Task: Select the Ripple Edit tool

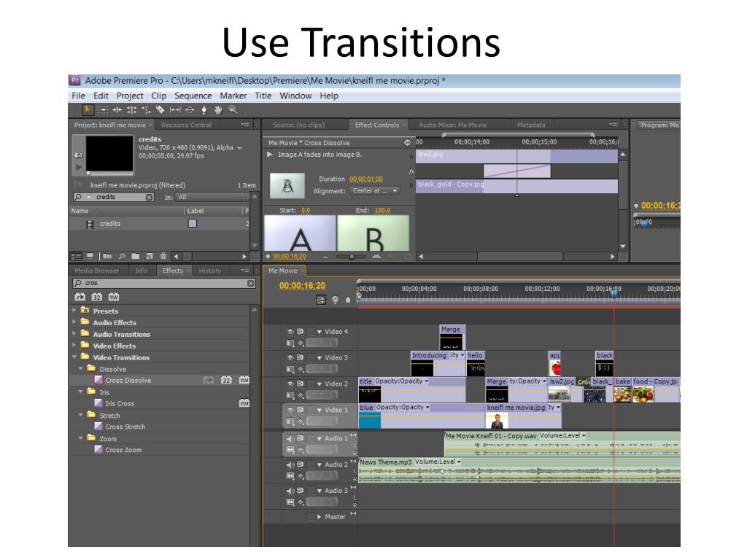Action: [116, 110]
